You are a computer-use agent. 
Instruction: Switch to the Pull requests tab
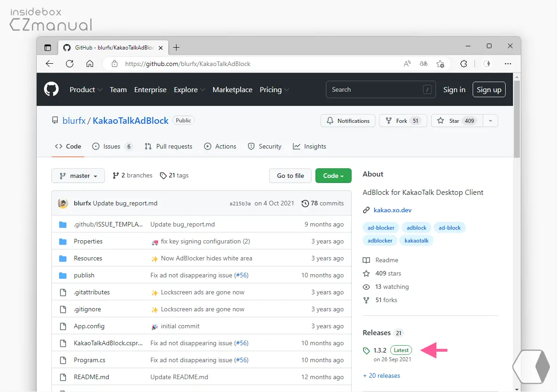tap(168, 146)
